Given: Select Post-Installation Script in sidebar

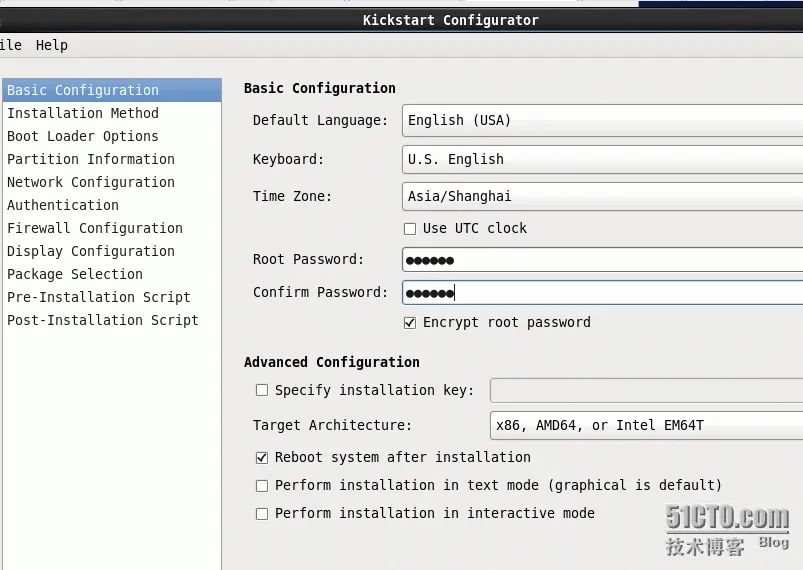Looking at the screenshot, I should (112, 321).
